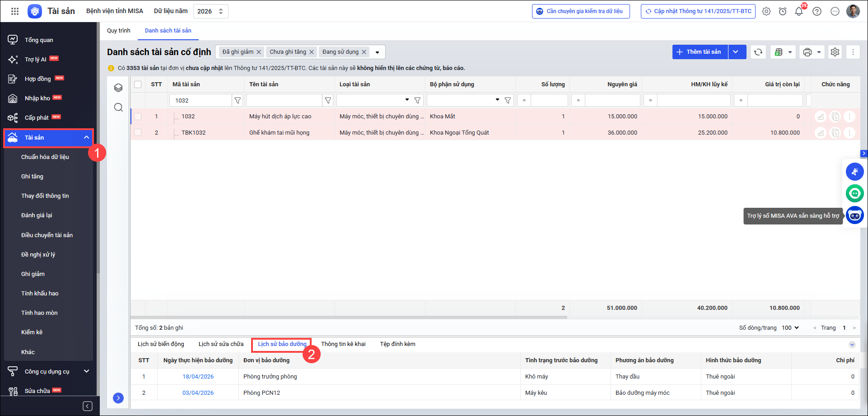Refresh the asset list

pyautogui.click(x=758, y=52)
